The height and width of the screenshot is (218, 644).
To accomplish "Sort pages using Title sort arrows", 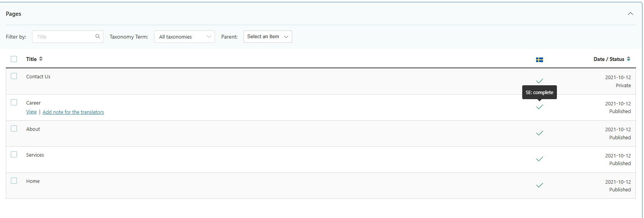I will (x=41, y=59).
